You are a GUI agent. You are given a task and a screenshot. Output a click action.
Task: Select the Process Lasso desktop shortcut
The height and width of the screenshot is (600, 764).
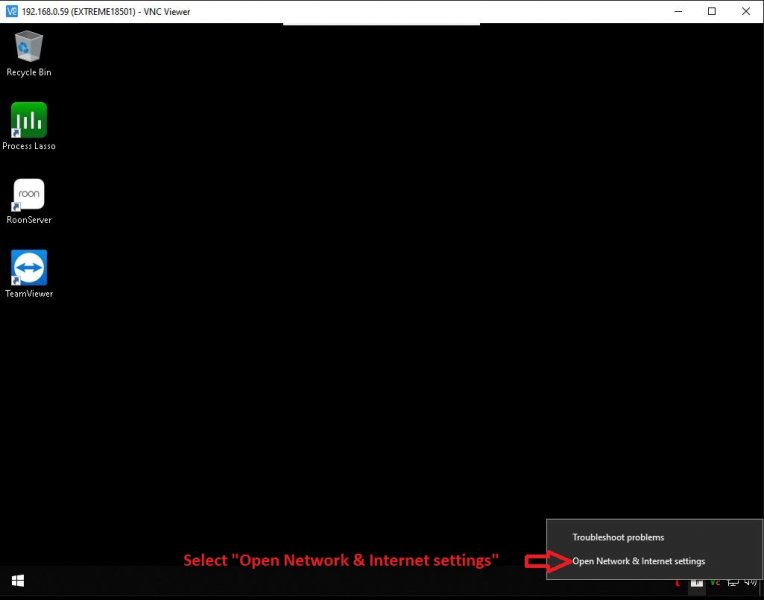pos(29,120)
